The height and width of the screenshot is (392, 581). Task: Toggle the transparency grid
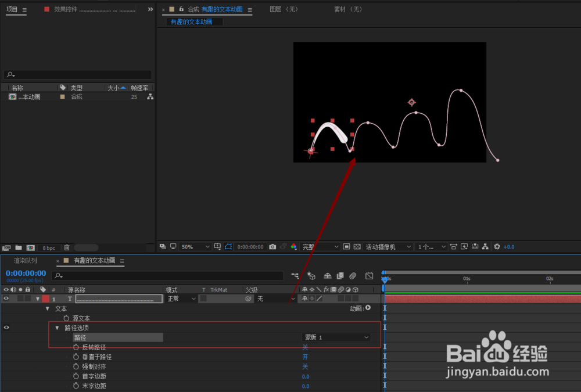[x=357, y=246]
